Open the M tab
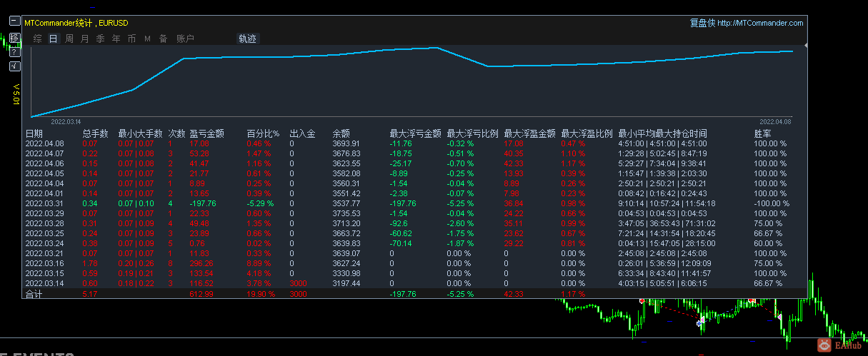 click(x=147, y=39)
